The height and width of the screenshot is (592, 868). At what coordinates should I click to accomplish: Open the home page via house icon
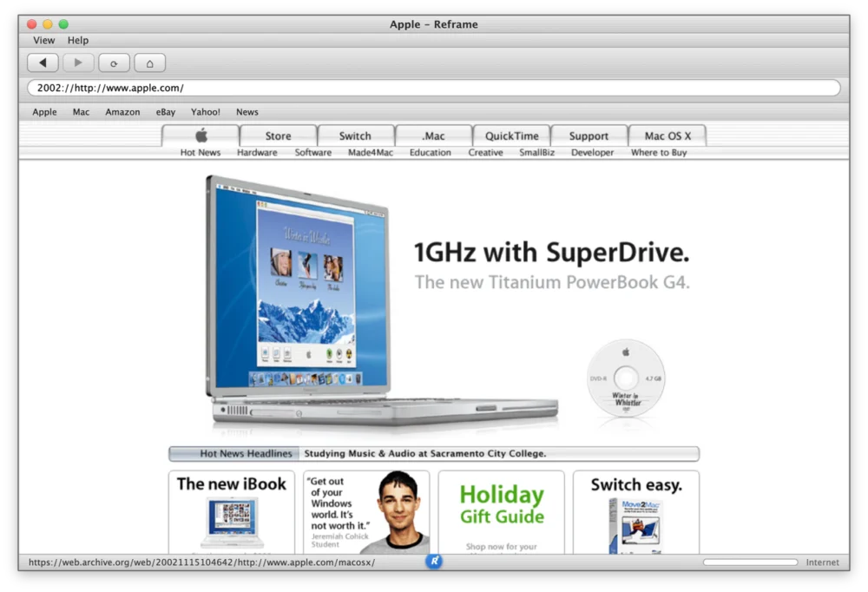click(149, 62)
